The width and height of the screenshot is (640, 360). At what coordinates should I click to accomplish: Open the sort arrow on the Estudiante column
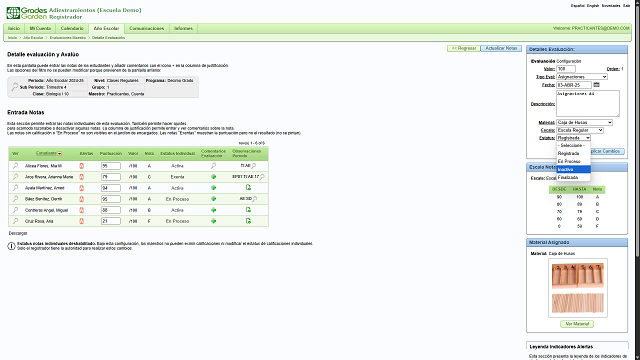click(x=60, y=154)
